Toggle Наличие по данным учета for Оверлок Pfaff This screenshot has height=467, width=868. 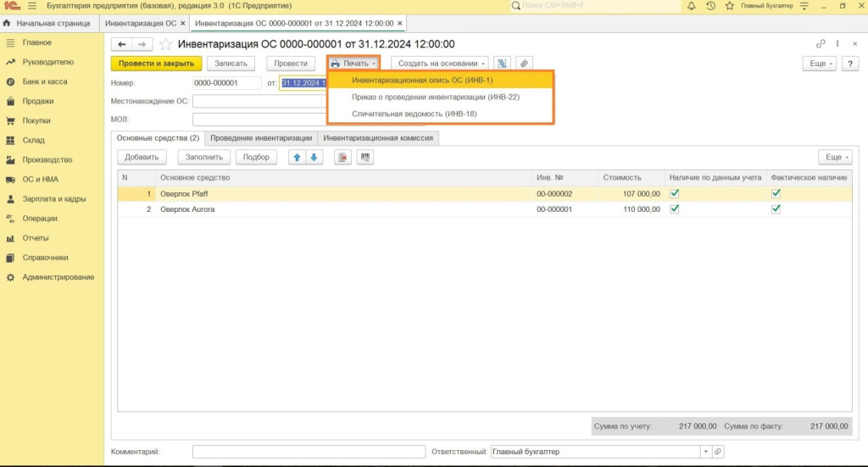click(x=674, y=193)
